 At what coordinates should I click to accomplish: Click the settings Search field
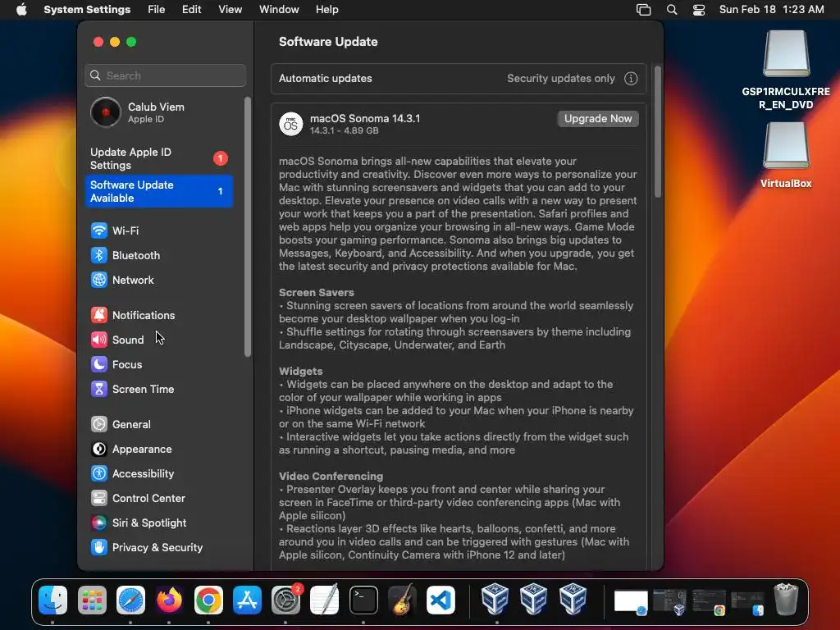click(x=166, y=75)
